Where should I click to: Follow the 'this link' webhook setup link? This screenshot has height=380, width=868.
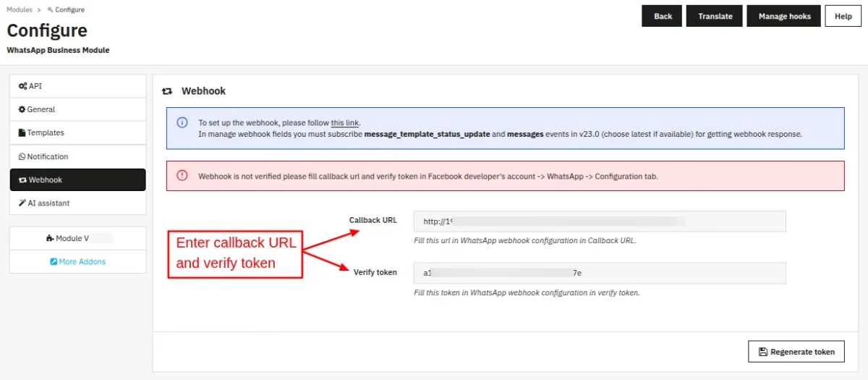[x=345, y=123]
